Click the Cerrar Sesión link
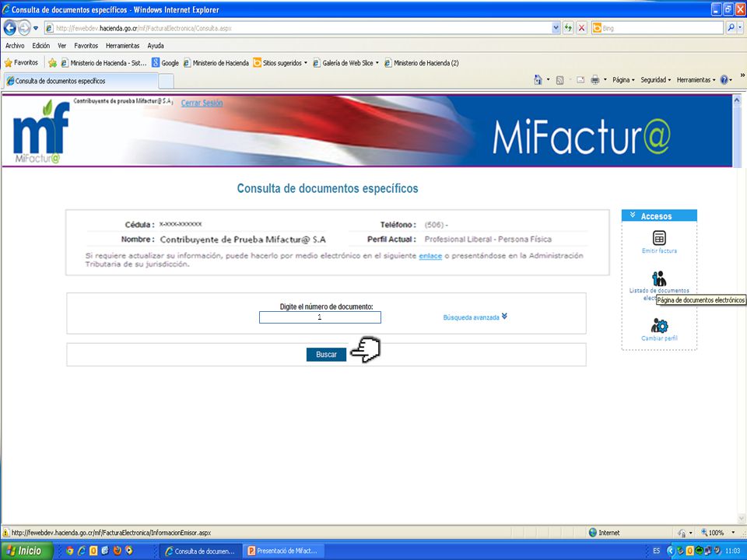Image resolution: width=747 pixels, height=560 pixels. (202, 103)
